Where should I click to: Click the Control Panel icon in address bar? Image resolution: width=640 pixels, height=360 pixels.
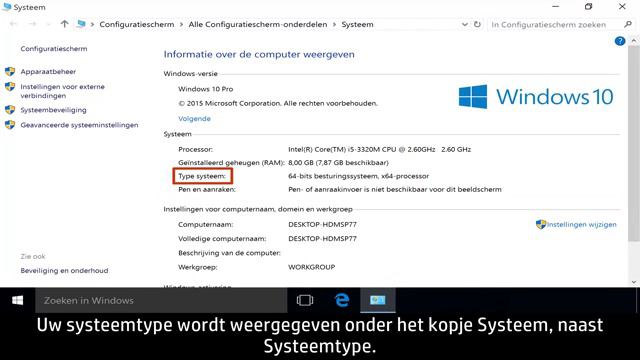(x=81, y=24)
